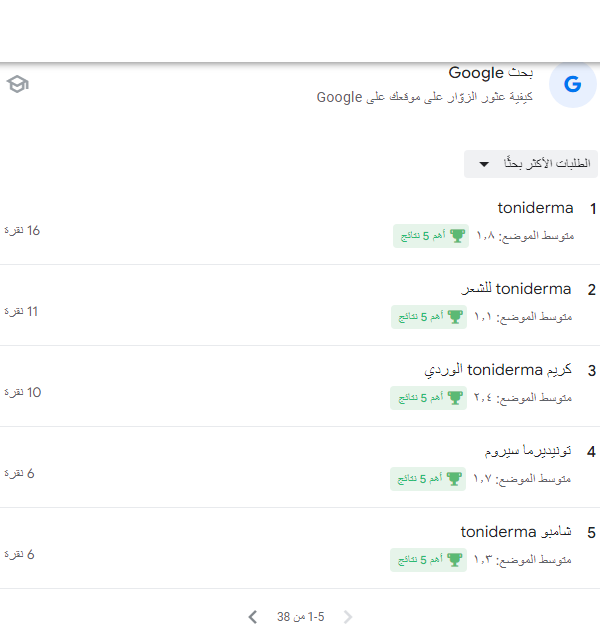Screen dimensions: 600x636
Task: Click trophy badge on toniderma للشعر row
Action: (429, 317)
